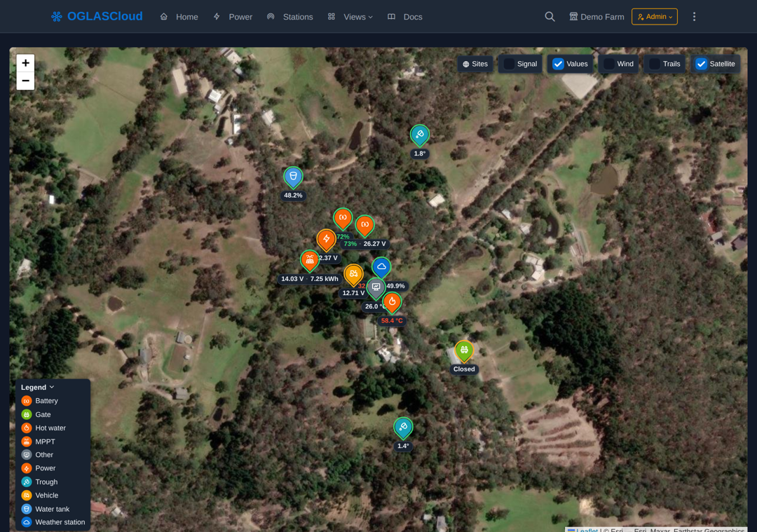Click the Water tank icon in the legend
757x532 pixels.
27,509
